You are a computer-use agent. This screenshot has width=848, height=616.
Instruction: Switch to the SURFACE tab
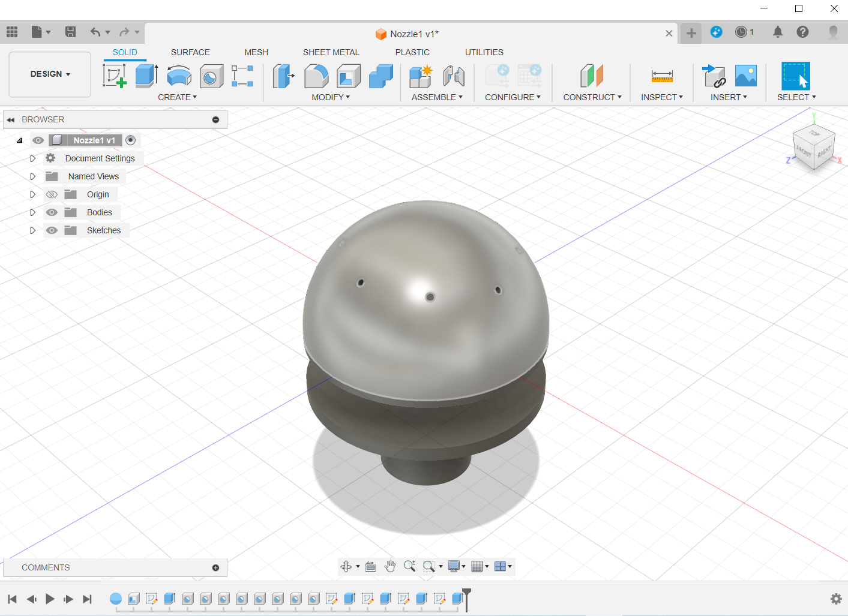click(x=190, y=52)
